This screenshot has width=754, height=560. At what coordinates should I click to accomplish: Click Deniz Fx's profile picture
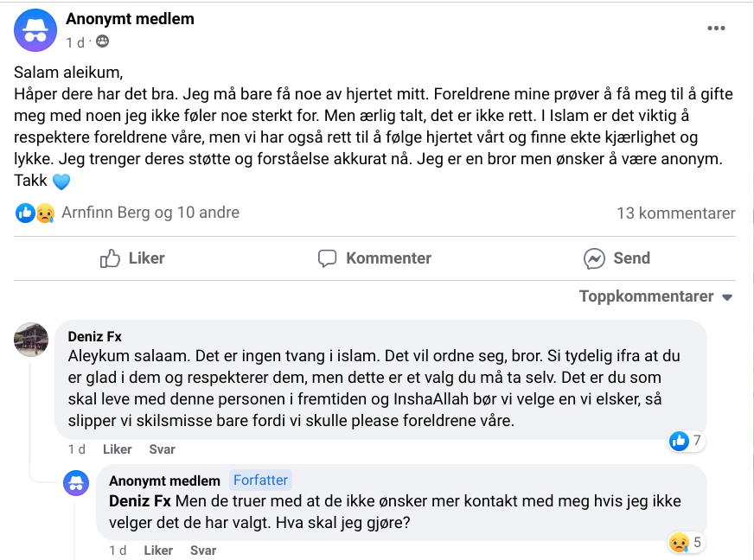point(31,340)
